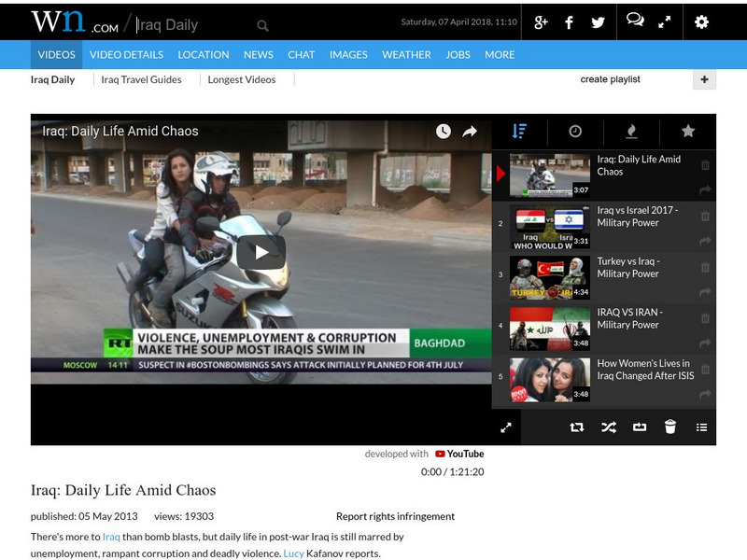Delete IRAQ VS IRAN from playlist
The height and width of the screenshot is (560, 747).
706,318
